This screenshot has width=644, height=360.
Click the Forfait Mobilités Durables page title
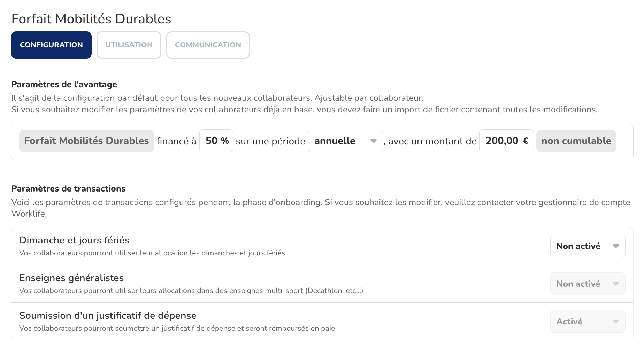coord(91,19)
